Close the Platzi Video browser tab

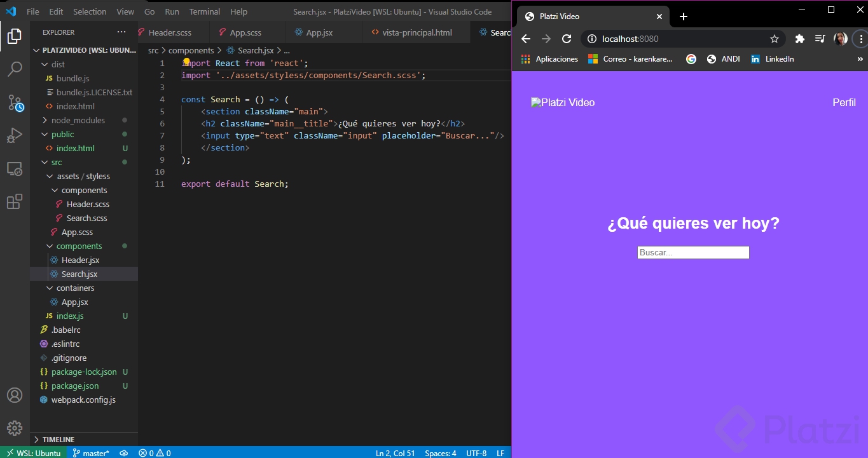(x=659, y=17)
